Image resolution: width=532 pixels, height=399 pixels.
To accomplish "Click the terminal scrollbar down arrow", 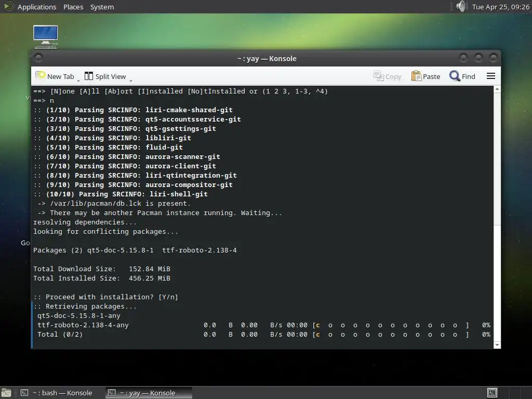I will 497,345.
